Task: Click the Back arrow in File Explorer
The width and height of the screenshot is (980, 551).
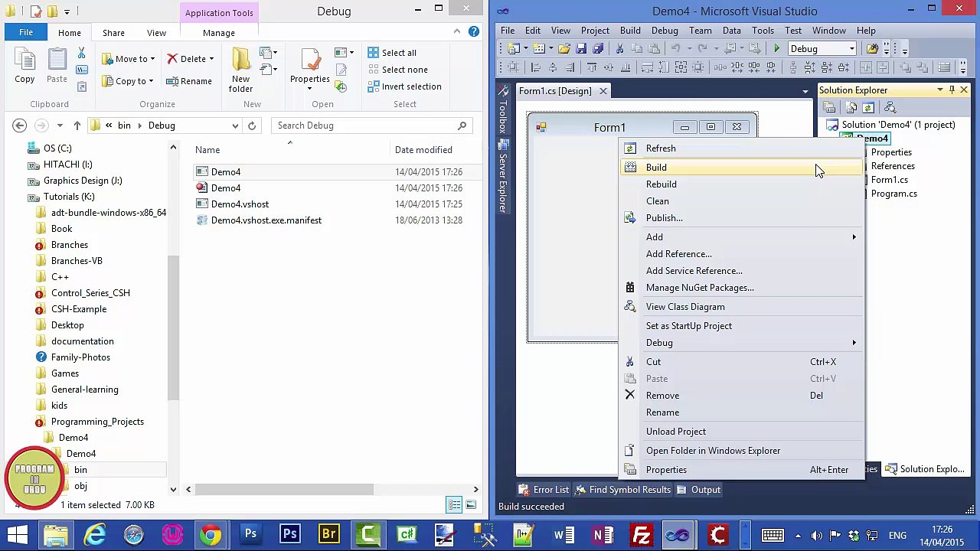Action: 20,126
